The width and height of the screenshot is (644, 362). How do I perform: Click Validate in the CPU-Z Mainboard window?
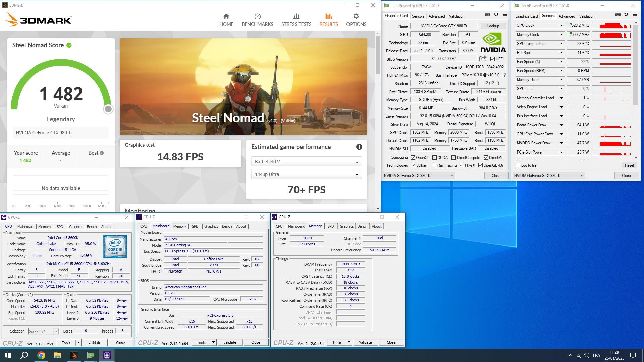230,342
